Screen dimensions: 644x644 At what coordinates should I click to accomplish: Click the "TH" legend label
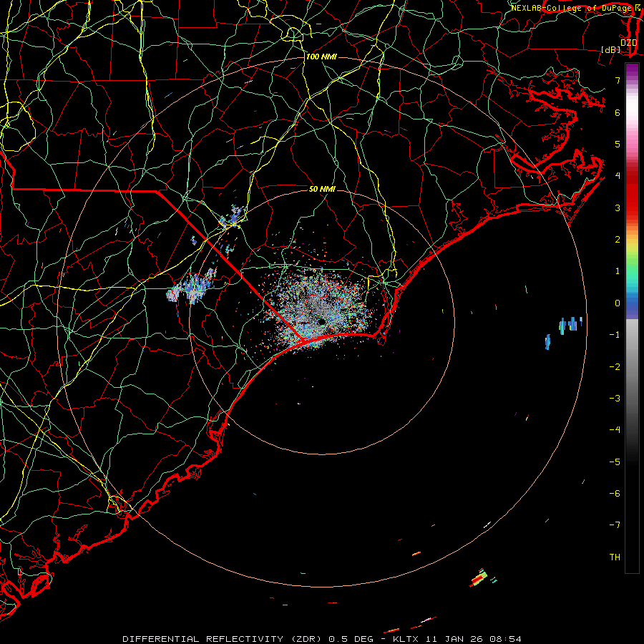(x=615, y=557)
